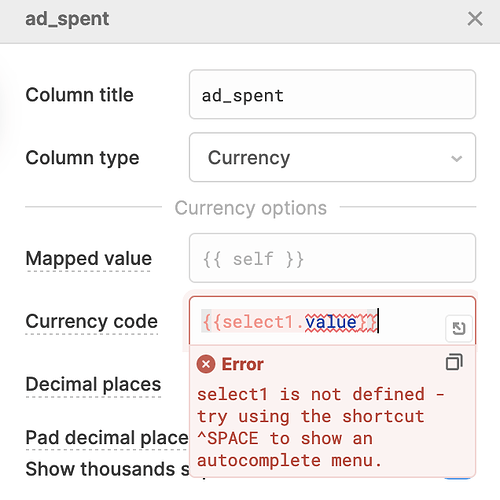Close the ad_spent column settings panel
The image size is (500, 500).
[475, 19]
